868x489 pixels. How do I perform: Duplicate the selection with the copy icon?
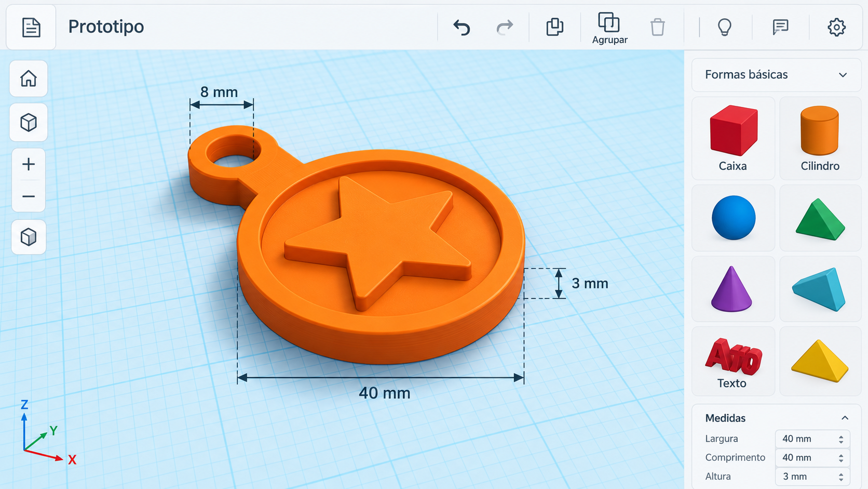coord(555,27)
